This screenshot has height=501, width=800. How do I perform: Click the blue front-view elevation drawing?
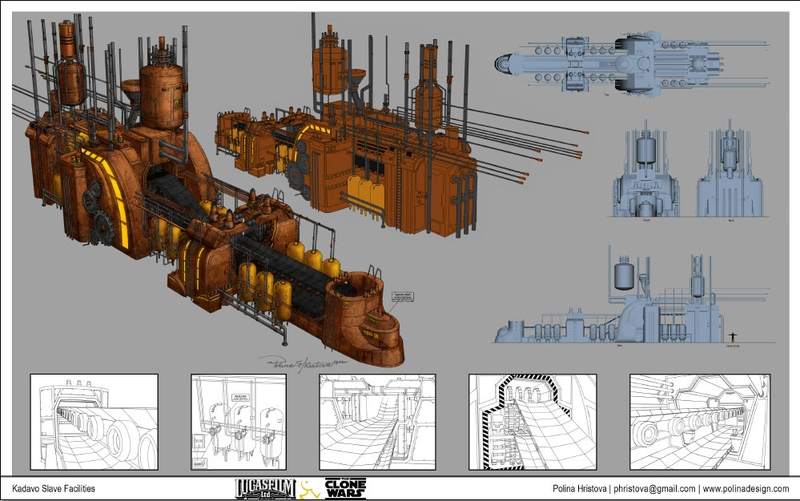point(646,169)
